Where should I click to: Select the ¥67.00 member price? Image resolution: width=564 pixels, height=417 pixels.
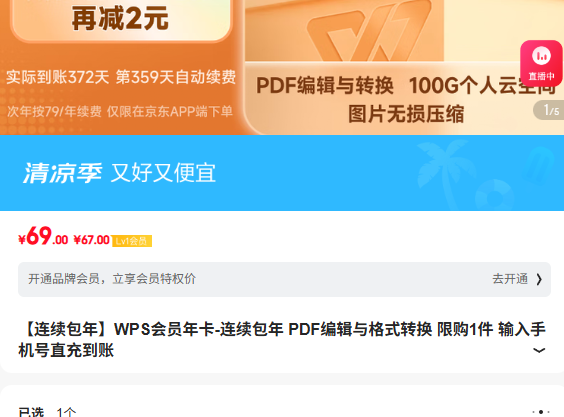pos(91,240)
